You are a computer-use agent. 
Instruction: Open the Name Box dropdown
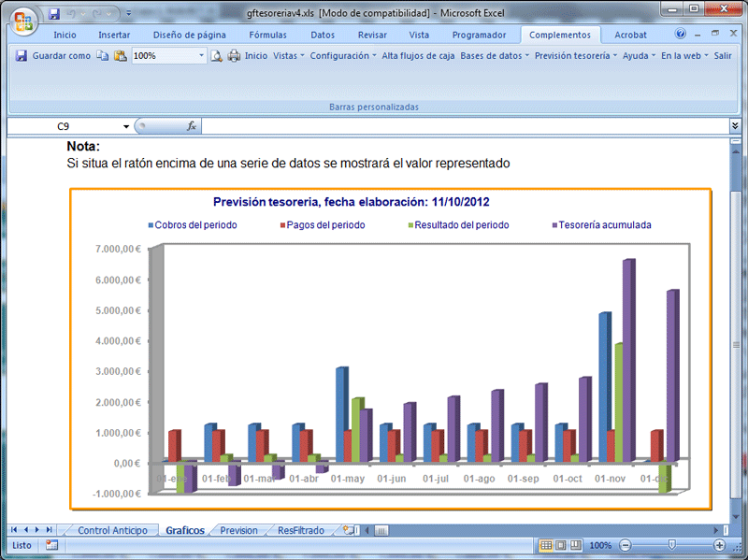[x=126, y=126]
